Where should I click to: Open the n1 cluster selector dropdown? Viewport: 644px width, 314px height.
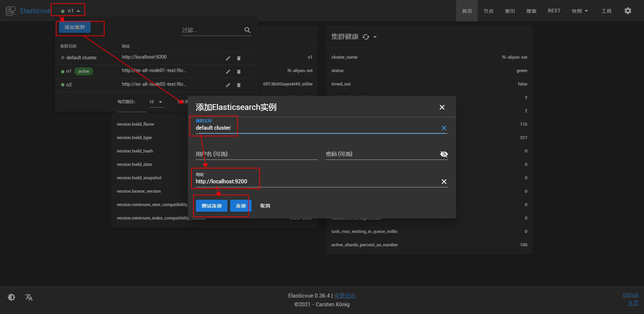pyautogui.click(x=70, y=11)
